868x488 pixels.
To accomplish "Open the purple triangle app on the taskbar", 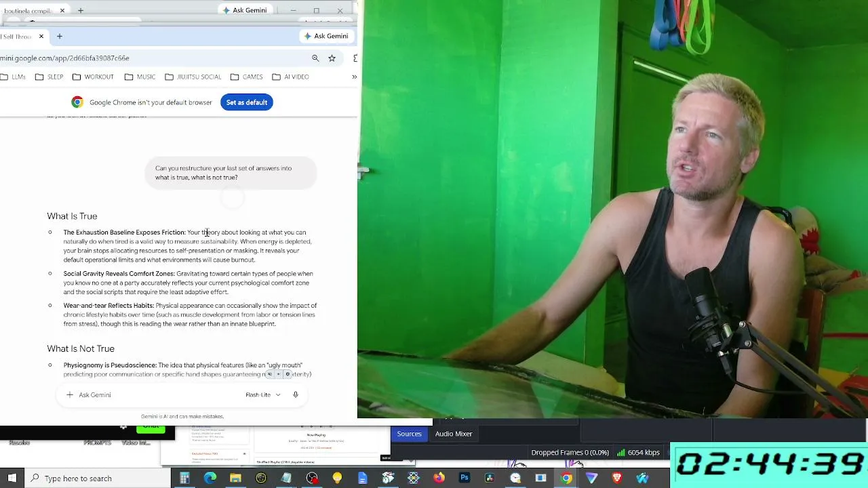I will [591, 479].
